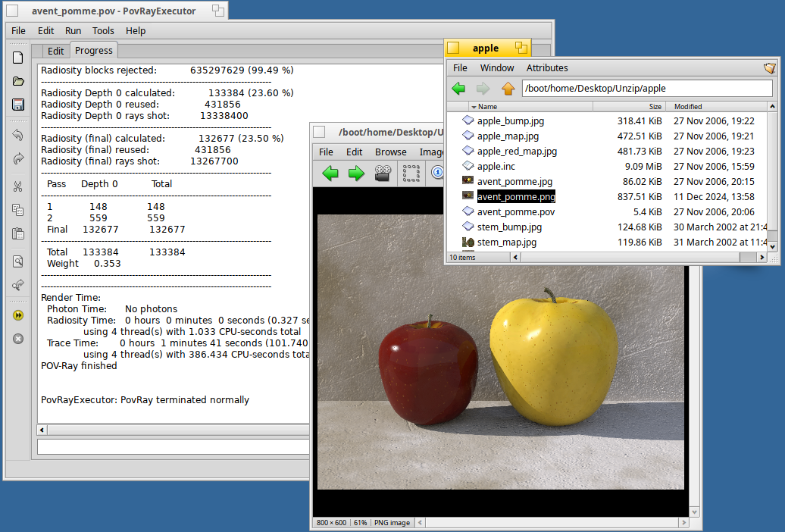Open the File menu in apple window

pyautogui.click(x=460, y=67)
